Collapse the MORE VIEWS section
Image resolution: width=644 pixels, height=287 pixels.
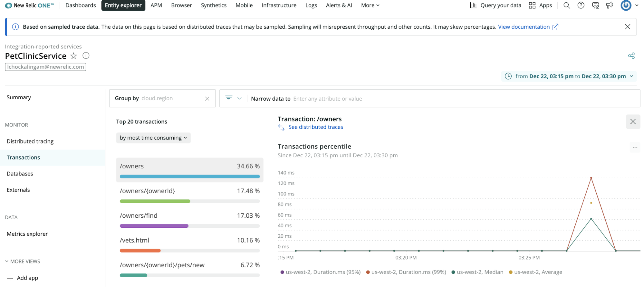(23, 261)
